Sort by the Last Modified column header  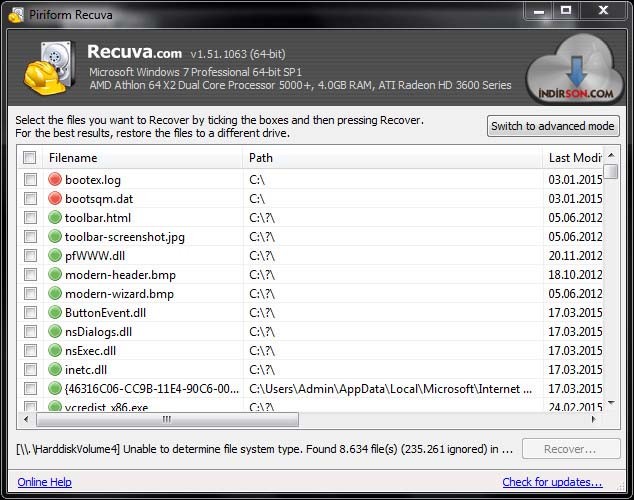pyautogui.click(x=573, y=158)
